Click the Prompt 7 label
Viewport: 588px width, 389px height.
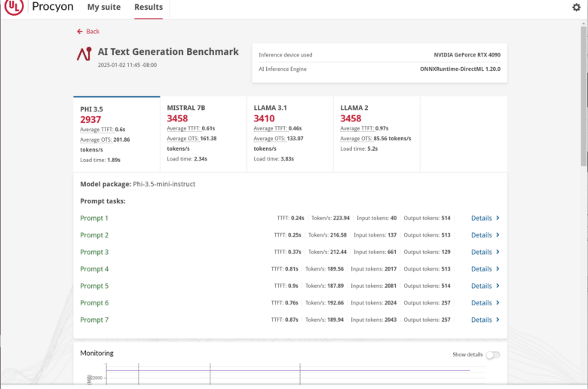(94, 320)
